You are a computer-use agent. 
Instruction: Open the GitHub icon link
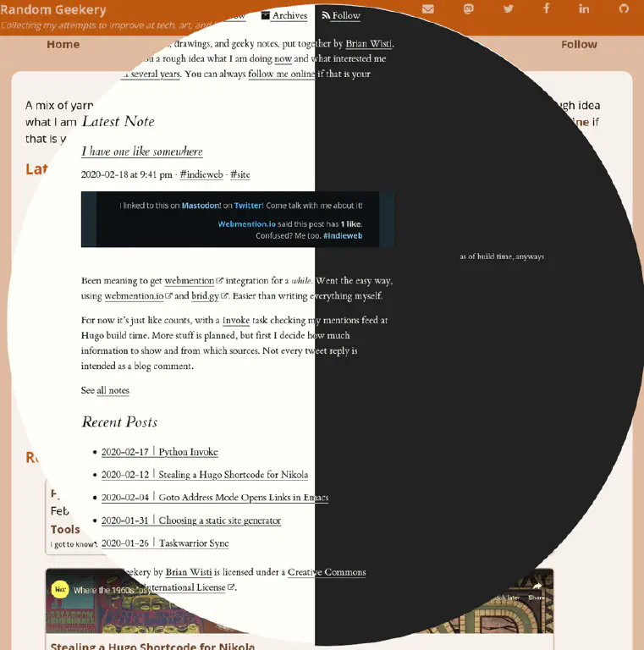(x=624, y=8)
